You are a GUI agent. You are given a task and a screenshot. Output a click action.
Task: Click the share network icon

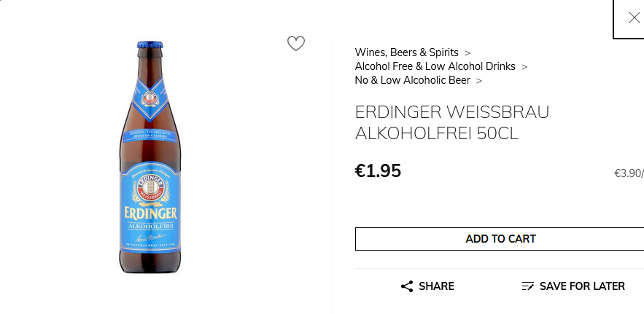pyautogui.click(x=407, y=286)
